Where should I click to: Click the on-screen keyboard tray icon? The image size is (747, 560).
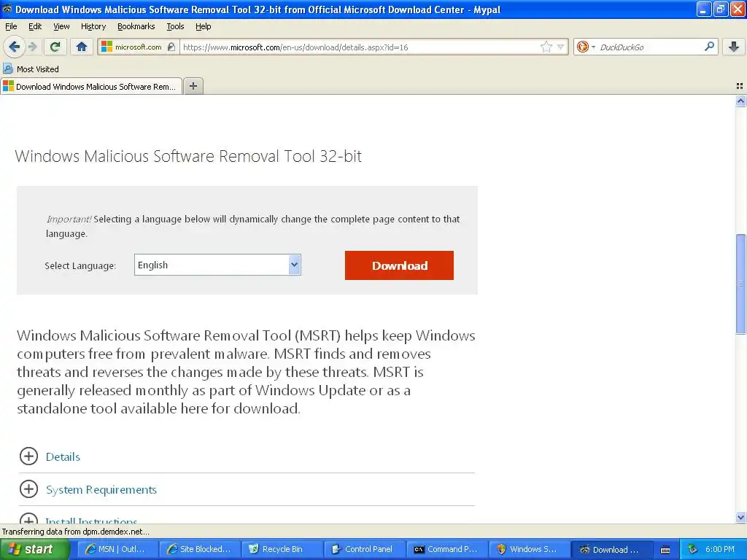tap(665, 550)
